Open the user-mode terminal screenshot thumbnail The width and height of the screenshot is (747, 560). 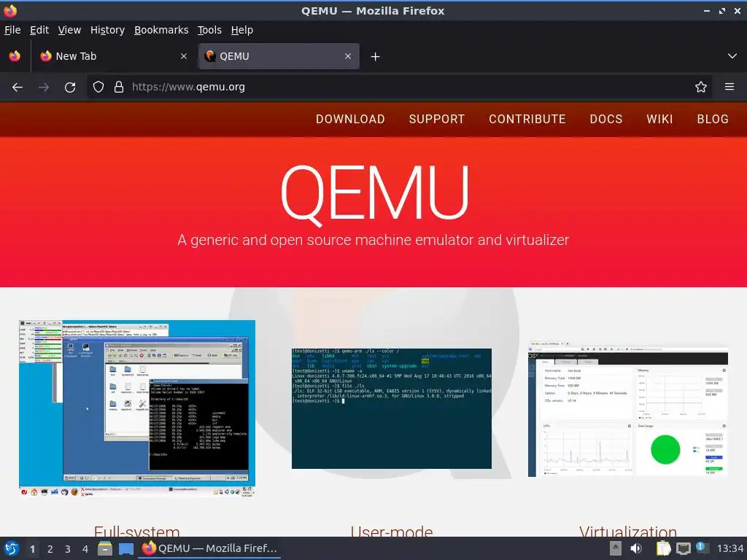point(392,408)
